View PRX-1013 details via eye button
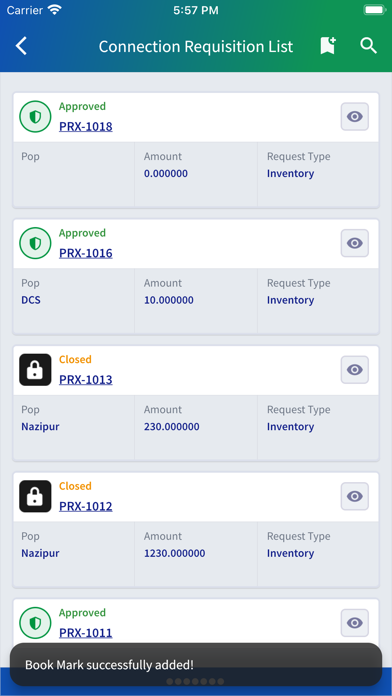 (x=355, y=370)
